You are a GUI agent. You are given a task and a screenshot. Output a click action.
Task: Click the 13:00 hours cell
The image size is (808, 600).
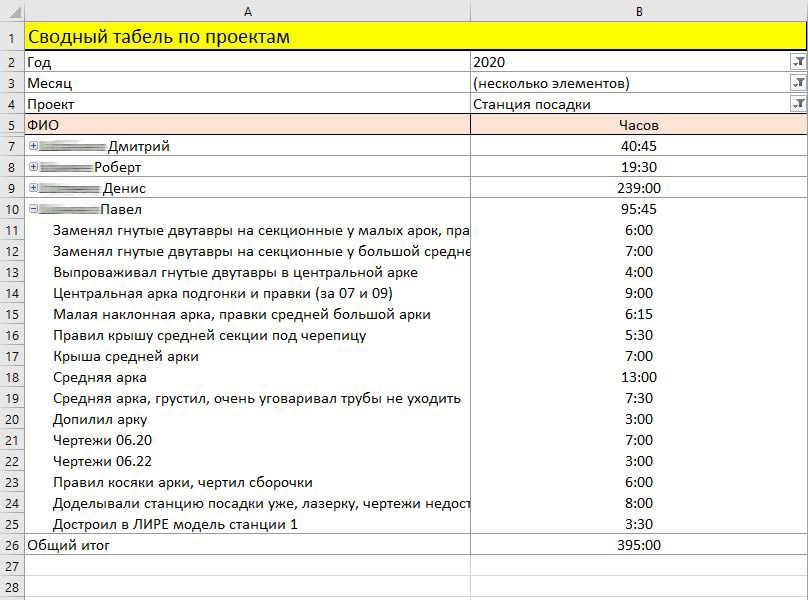pos(639,377)
